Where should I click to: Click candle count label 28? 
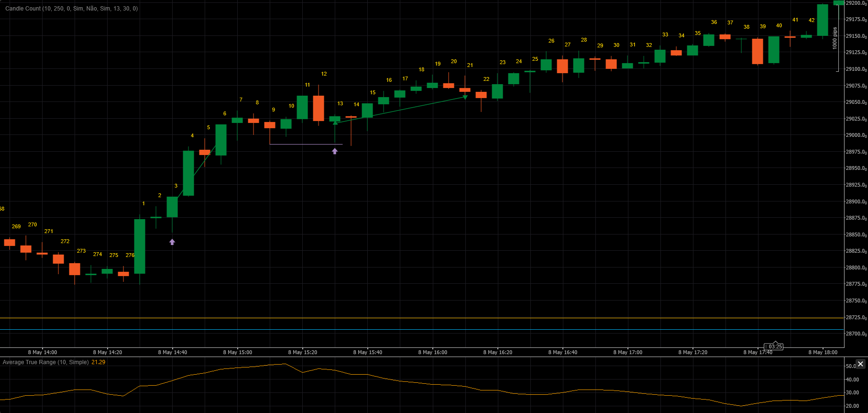coord(584,40)
